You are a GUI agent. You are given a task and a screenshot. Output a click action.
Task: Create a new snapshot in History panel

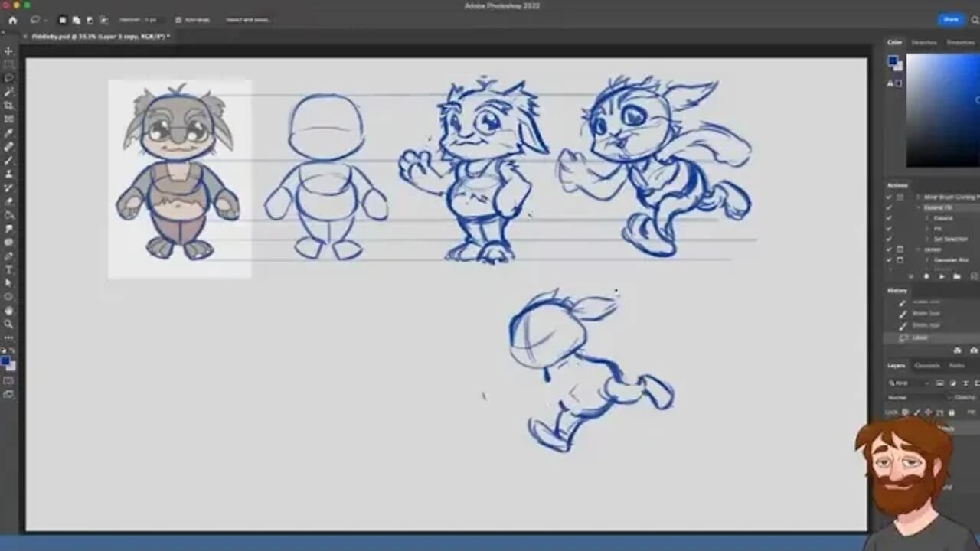coord(972,350)
